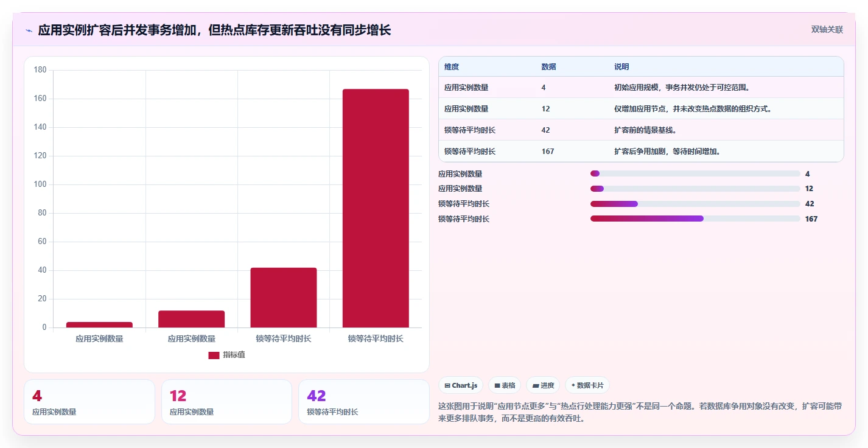This screenshot has width=868, height=448.
Task: Click the lightning icon beside the title
Action: point(29,30)
